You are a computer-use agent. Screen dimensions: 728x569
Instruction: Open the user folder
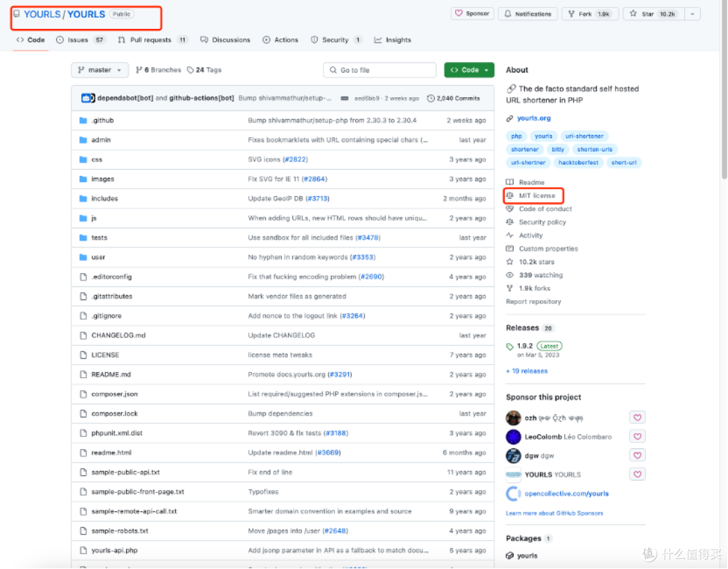tap(98, 257)
